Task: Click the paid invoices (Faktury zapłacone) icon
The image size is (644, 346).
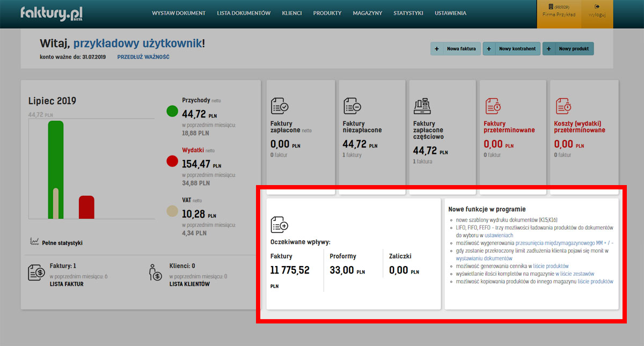Action: pos(280,106)
